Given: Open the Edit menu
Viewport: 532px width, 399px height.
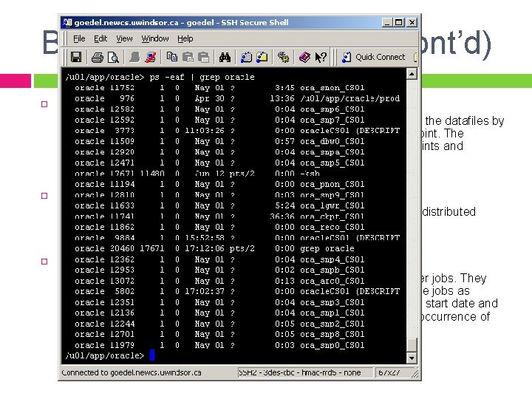Looking at the screenshot, I should coord(100,38).
